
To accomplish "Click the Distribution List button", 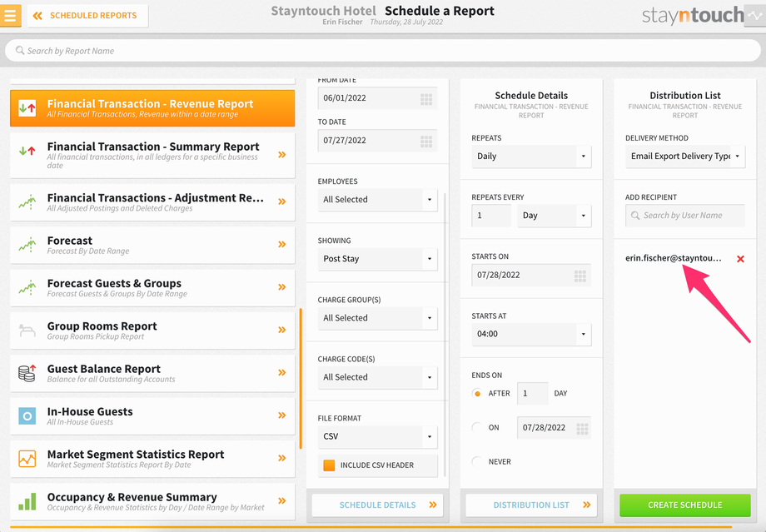I will pos(531,505).
